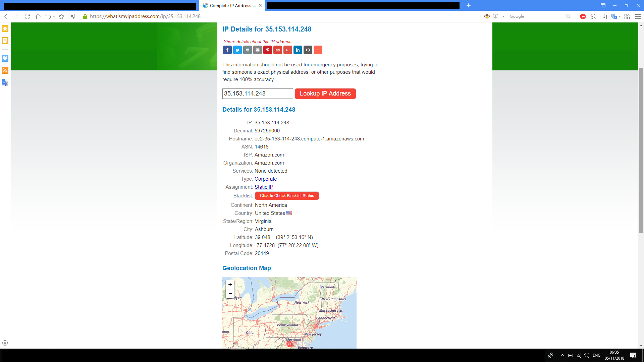Click the Pinterest share icon
The image size is (644, 362).
[x=268, y=50]
